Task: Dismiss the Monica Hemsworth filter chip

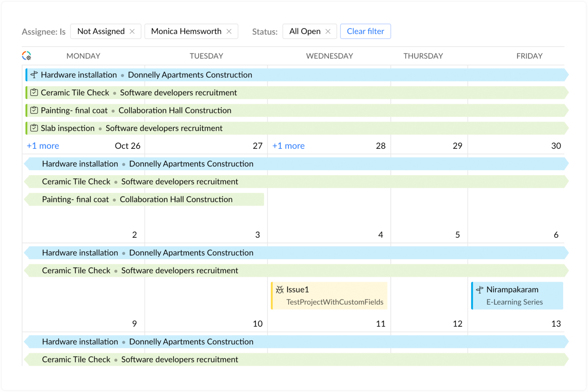Action: coord(229,31)
